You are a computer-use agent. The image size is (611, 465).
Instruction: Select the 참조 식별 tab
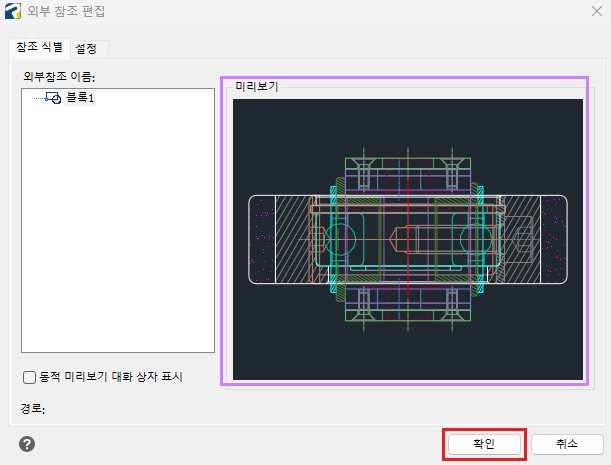(x=39, y=48)
